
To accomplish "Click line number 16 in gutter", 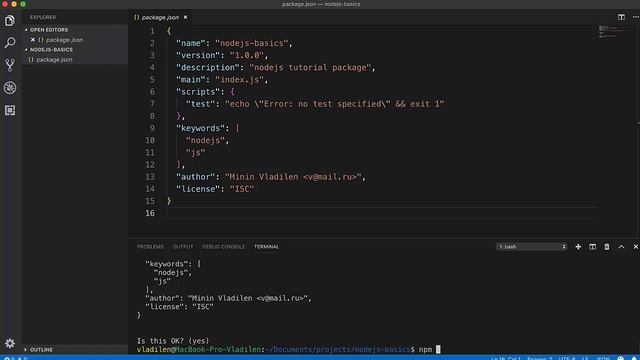I will pos(150,213).
